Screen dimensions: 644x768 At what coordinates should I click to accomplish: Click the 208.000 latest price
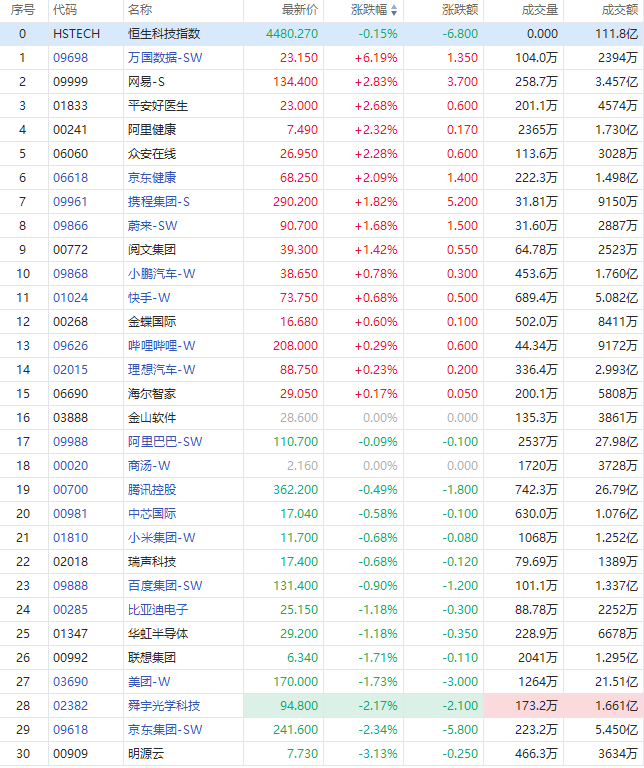(x=295, y=346)
